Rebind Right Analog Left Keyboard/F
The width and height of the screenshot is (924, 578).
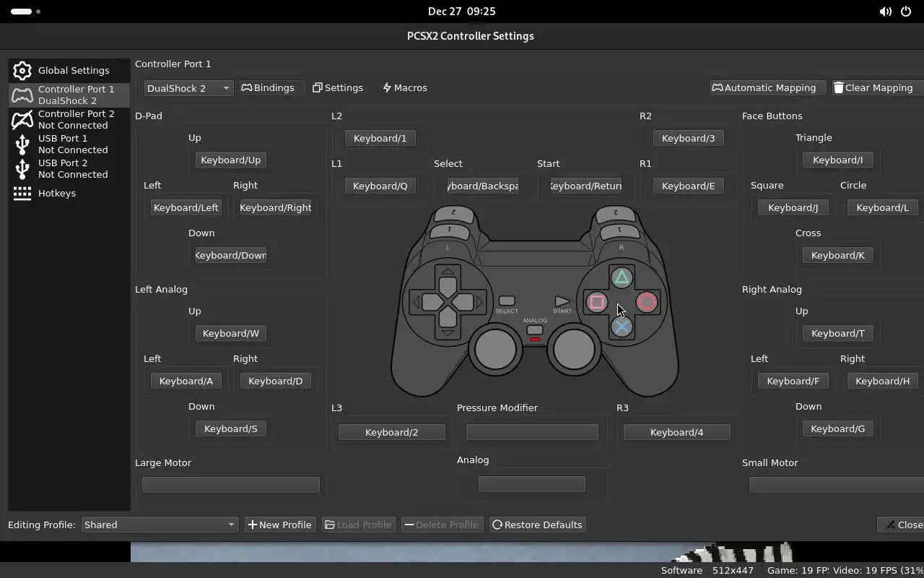(x=793, y=381)
